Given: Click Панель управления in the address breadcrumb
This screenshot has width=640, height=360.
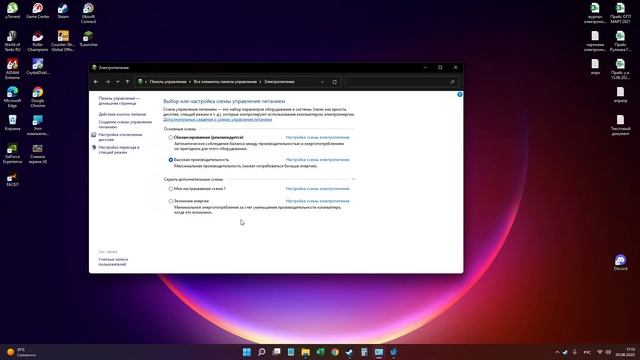Looking at the screenshot, I should coord(168,82).
